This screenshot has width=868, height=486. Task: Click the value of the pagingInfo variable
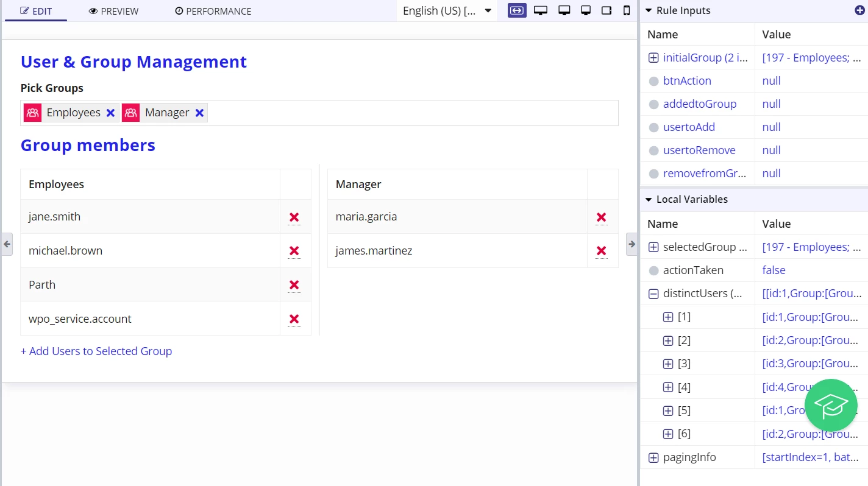pyautogui.click(x=811, y=457)
